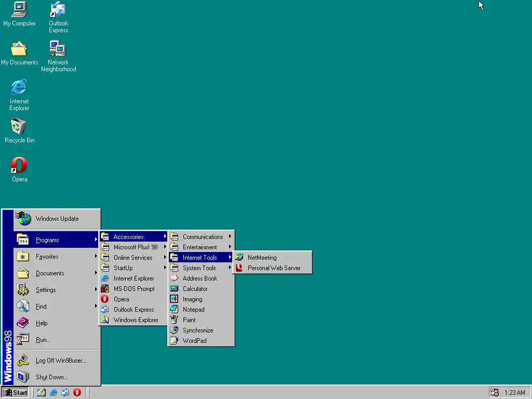Choose Help in the Start menu
This screenshot has height=399, width=532.
(x=57, y=323)
